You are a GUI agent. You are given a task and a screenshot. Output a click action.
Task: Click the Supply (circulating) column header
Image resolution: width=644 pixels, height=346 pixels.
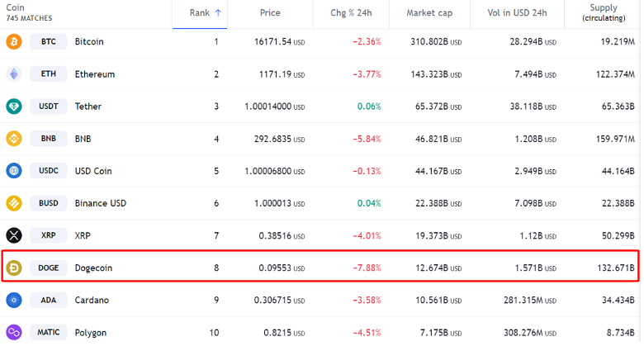(603, 13)
